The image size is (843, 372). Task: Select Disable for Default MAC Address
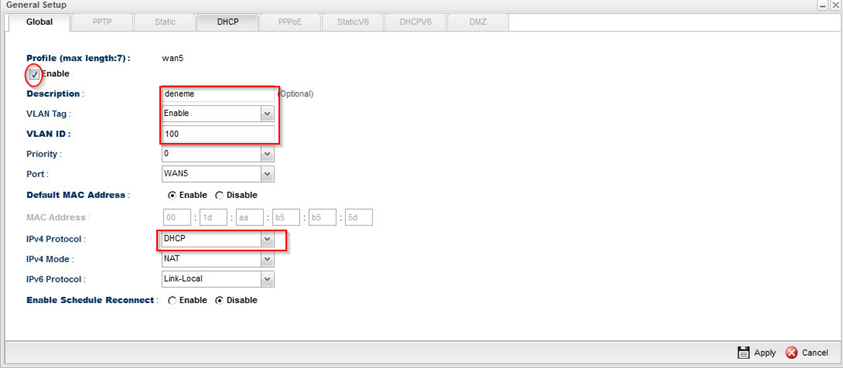coord(219,195)
